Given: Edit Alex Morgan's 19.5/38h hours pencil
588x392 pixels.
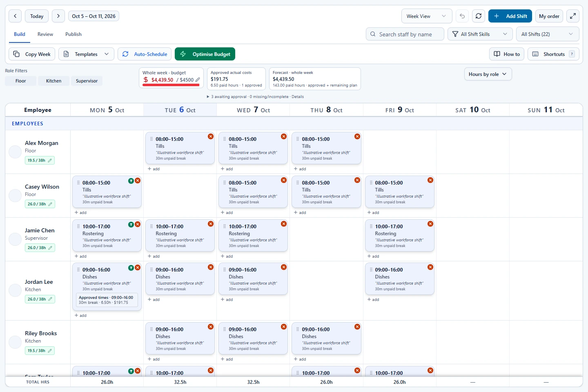Looking at the screenshot, I should 50,160.
